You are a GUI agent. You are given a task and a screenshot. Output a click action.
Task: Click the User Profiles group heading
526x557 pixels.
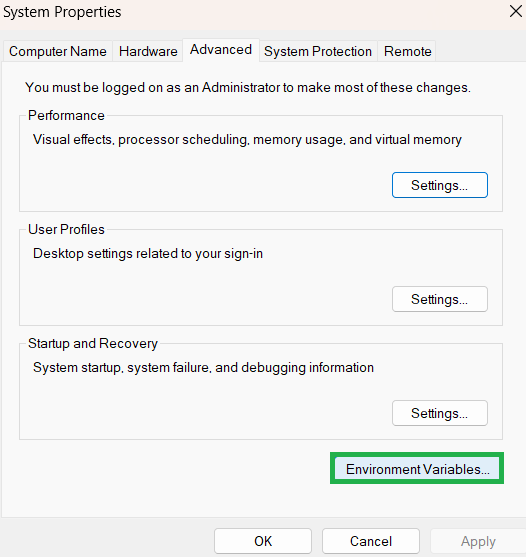(66, 229)
